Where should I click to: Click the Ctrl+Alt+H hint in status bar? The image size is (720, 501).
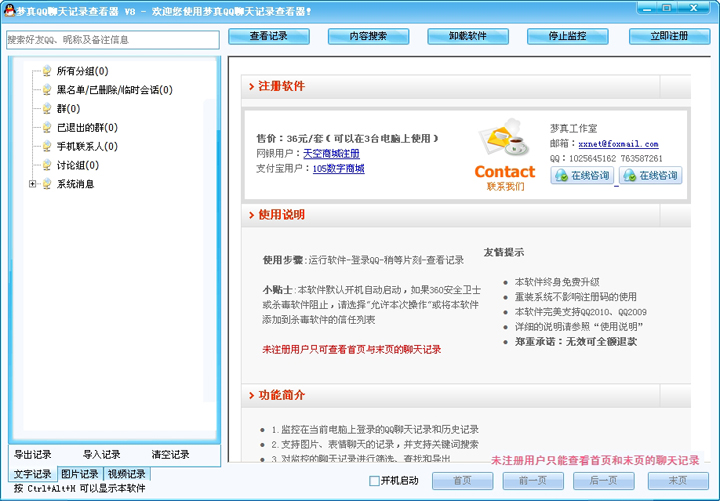pyautogui.click(x=79, y=488)
